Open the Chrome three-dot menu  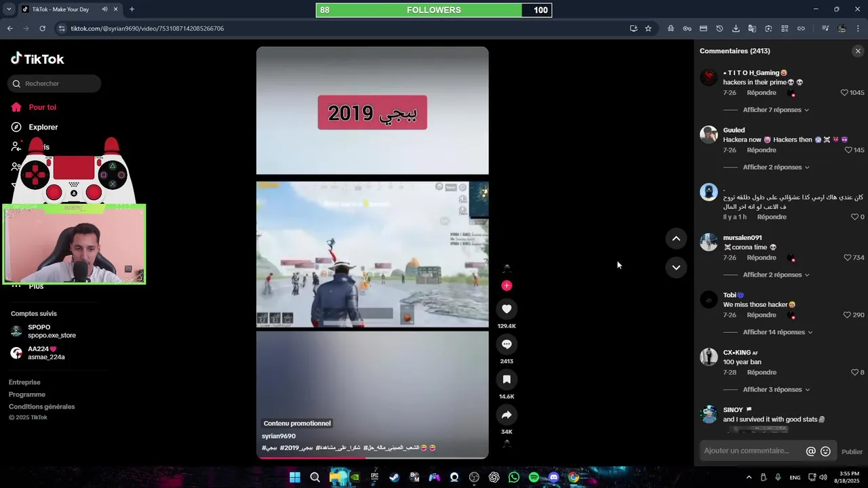point(859,28)
